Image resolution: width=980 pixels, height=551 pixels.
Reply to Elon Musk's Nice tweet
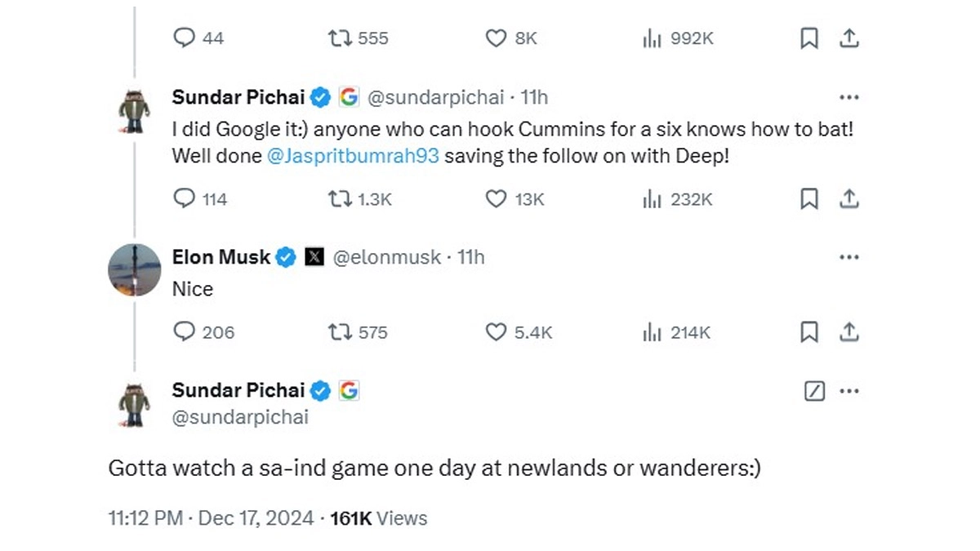point(185,332)
